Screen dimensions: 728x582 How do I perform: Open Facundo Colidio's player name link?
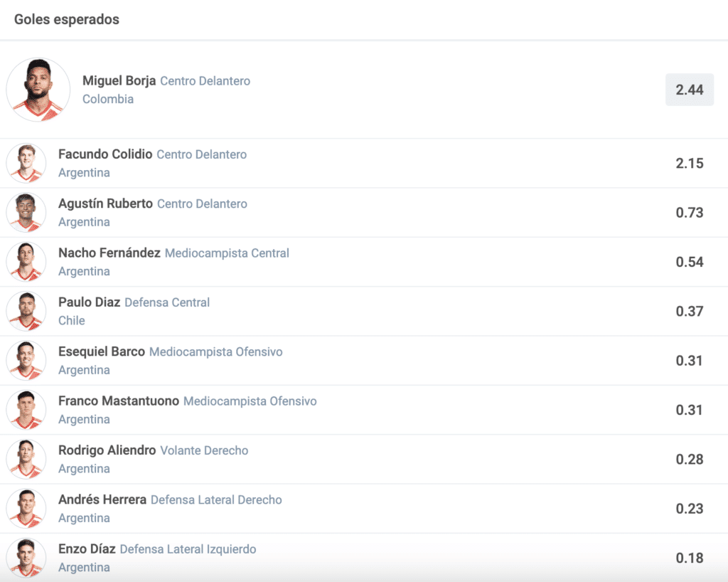point(105,154)
